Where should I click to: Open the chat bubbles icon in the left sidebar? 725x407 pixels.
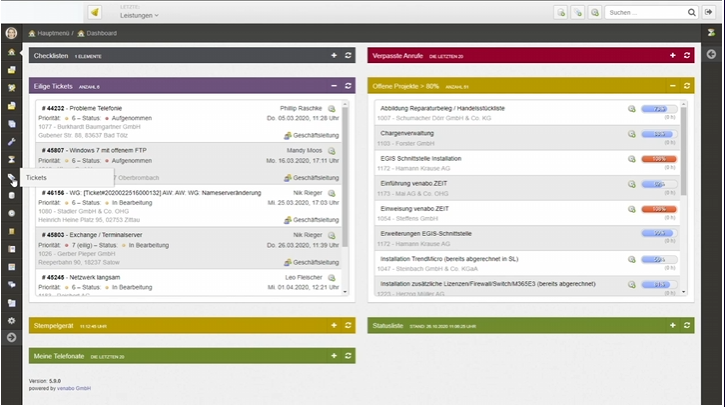pos(12,285)
